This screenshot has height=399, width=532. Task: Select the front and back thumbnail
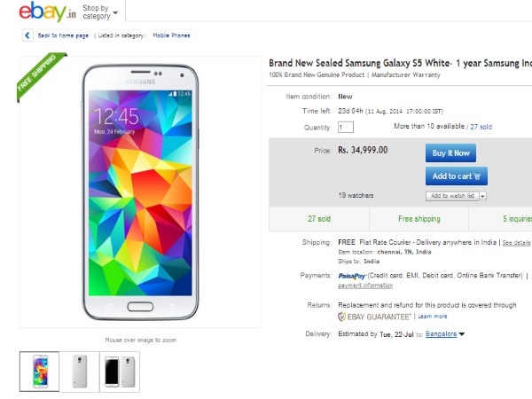click(x=120, y=371)
